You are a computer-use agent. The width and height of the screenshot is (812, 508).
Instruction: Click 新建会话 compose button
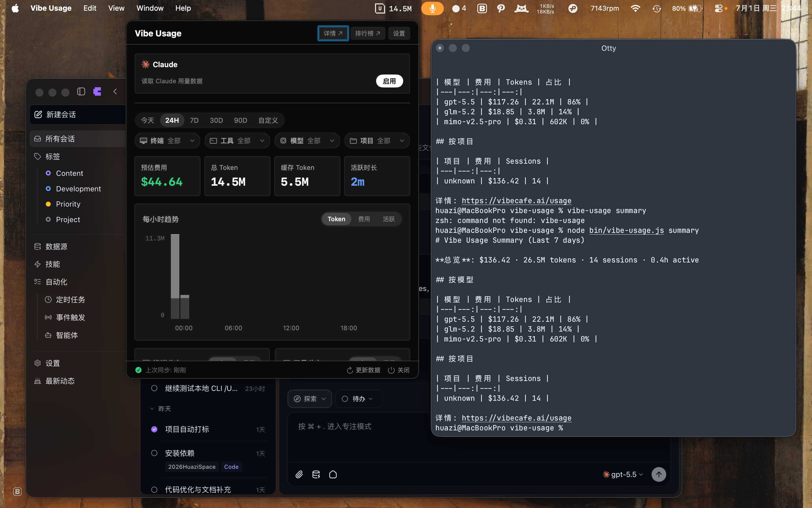[x=78, y=115]
